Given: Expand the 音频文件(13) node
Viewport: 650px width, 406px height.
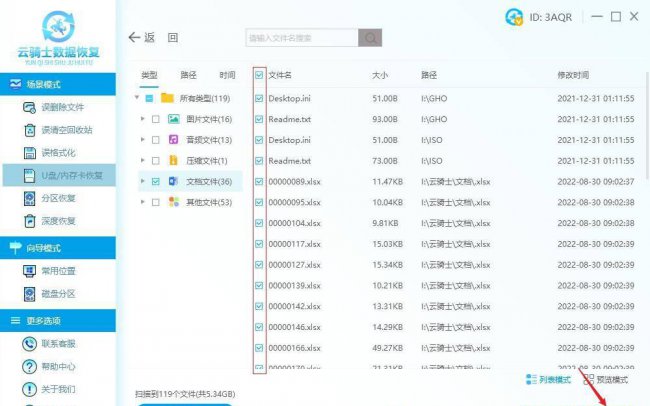Looking at the screenshot, I should coord(143,140).
